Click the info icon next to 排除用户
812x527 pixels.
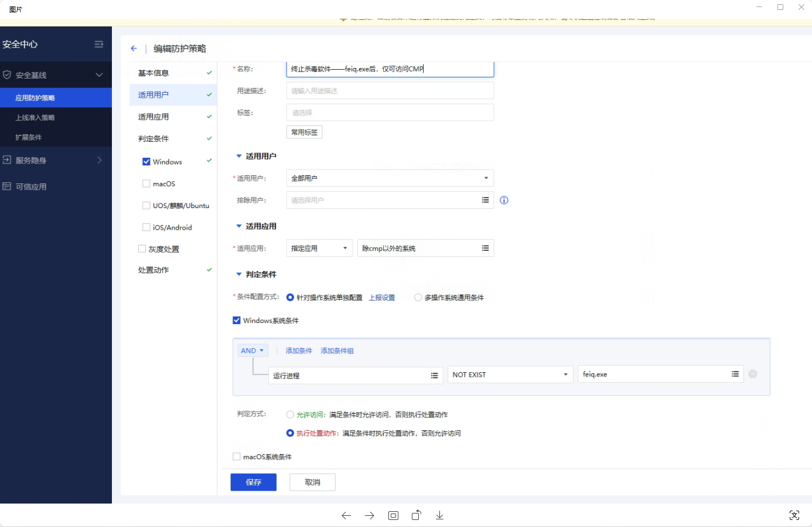(504, 200)
